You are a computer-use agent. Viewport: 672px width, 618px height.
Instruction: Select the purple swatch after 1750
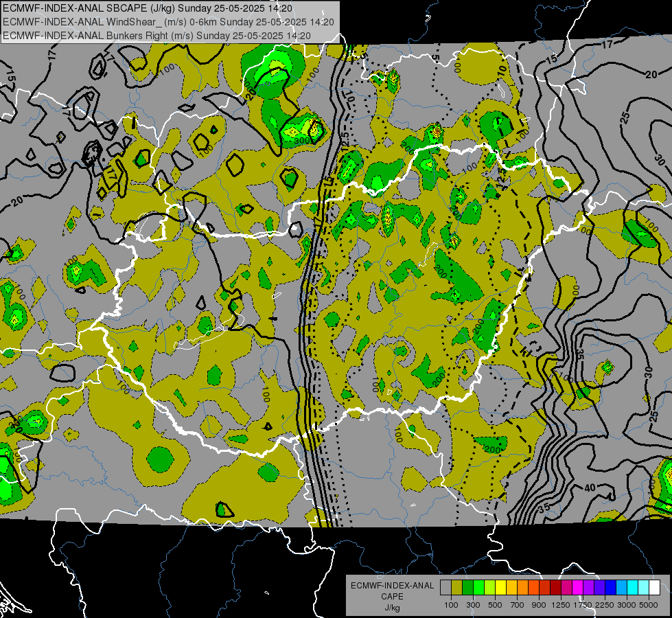(x=589, y=587)
